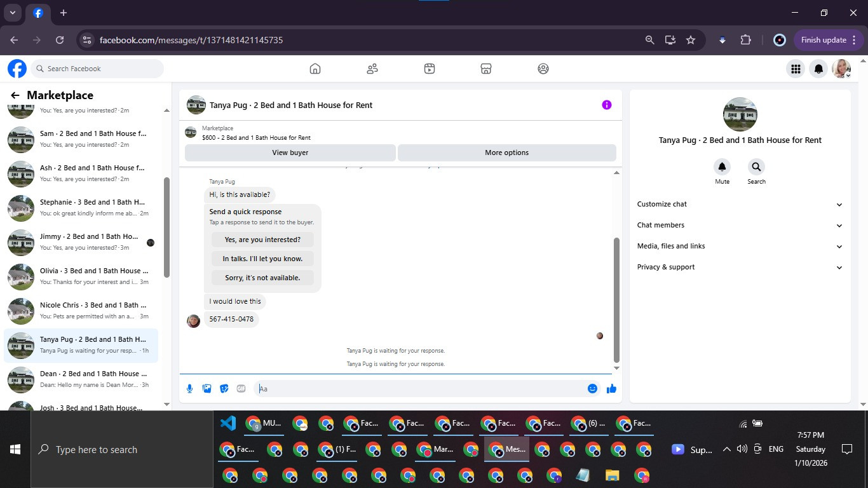This screenshot has height=488, width=868.
Task: Open Sam's 2 Bed house conversation
Action: tap(81, 139)
